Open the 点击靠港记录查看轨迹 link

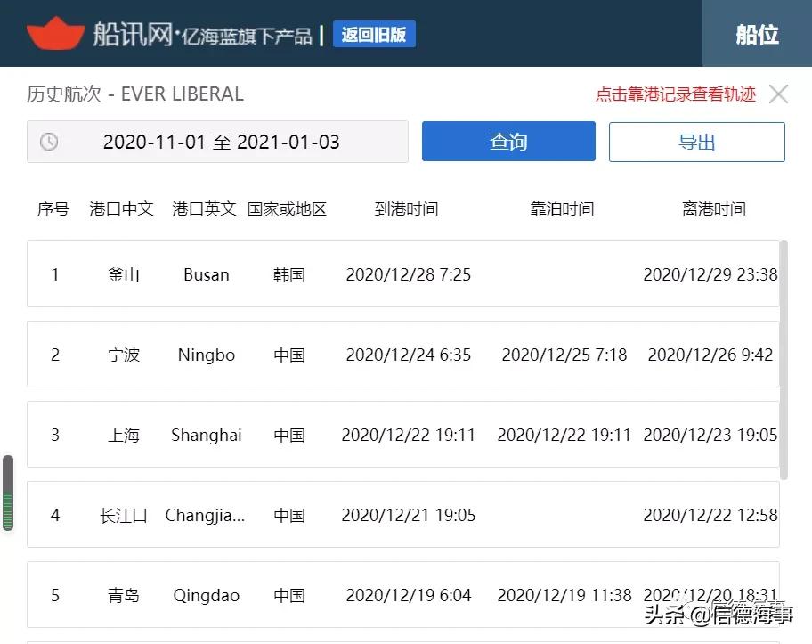point(675,94)
